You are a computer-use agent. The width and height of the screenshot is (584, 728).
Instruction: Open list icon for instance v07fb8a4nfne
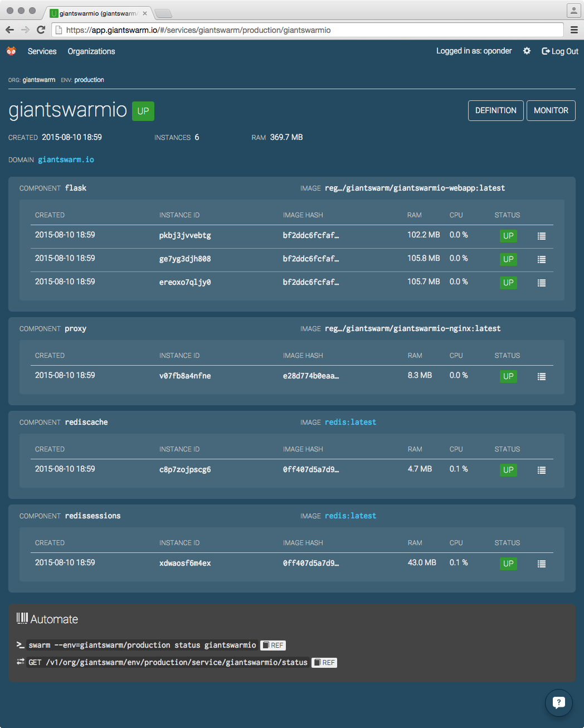point(541,376)
